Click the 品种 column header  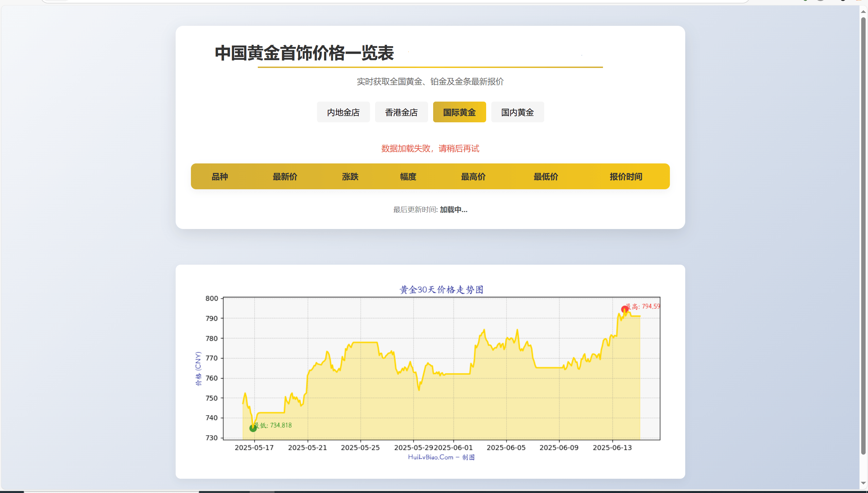219,176
